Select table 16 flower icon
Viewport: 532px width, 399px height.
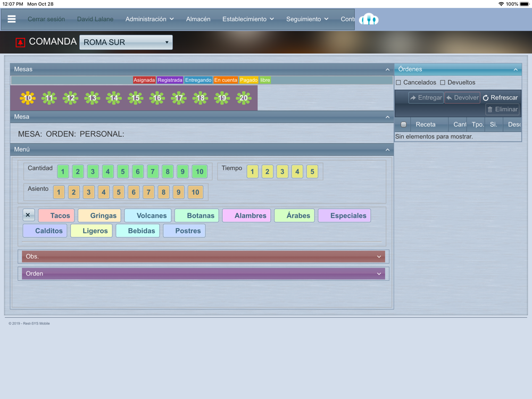[157, 98]
